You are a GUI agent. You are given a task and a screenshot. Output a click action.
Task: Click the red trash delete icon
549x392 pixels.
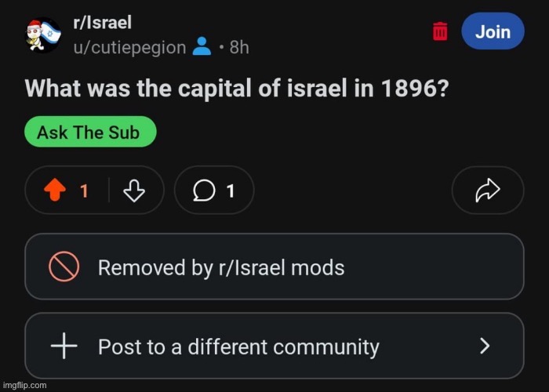click(x=440, y=31)
